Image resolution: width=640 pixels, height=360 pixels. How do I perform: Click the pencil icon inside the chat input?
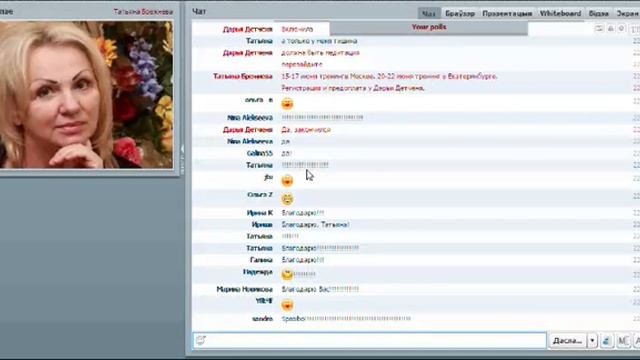click(200, 340)
